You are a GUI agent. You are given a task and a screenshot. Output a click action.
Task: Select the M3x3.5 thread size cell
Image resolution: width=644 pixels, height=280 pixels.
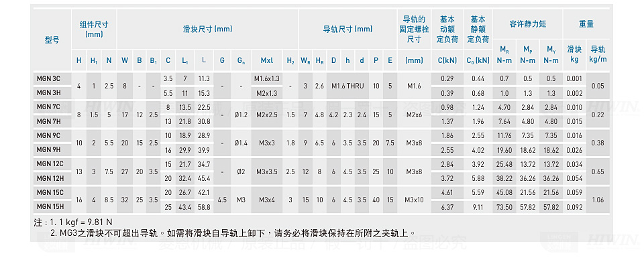(x=266, y=171)
